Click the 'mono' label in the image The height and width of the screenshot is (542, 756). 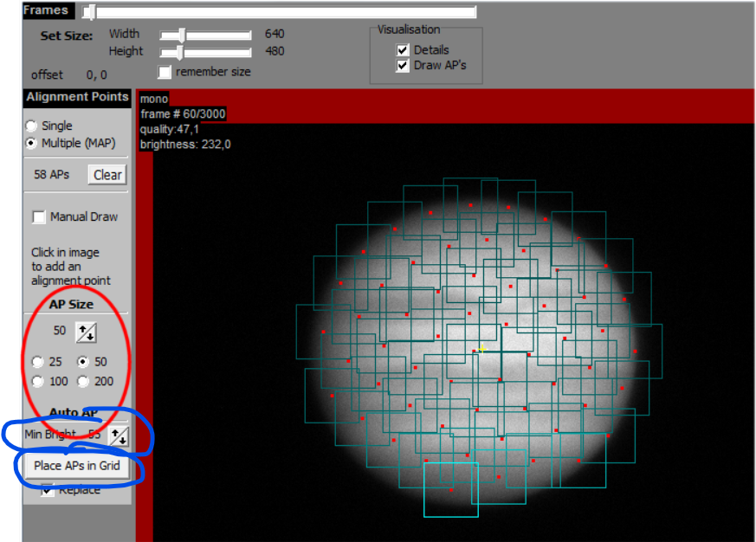pyautogui.click(x=154, y=99)
